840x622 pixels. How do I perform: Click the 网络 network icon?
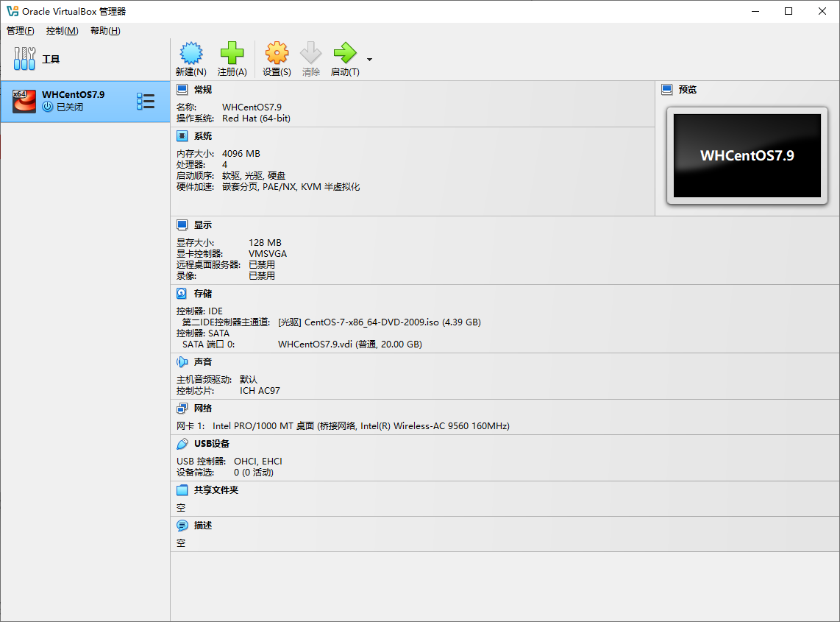tap(182, 409)
